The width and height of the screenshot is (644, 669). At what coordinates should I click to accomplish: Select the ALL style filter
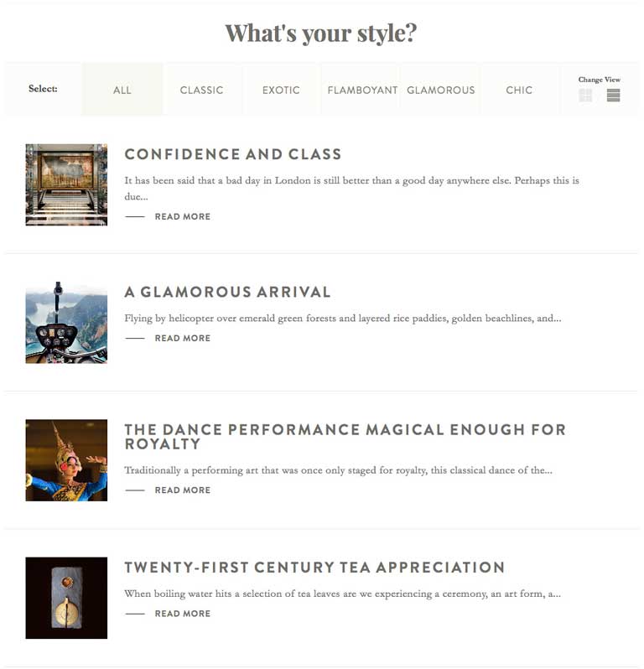(x=122, y=90)
